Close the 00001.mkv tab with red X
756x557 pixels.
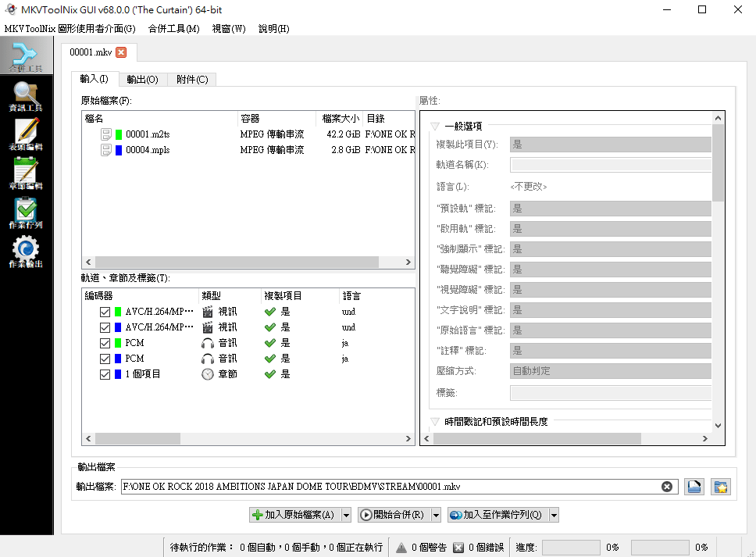point(121,52)
